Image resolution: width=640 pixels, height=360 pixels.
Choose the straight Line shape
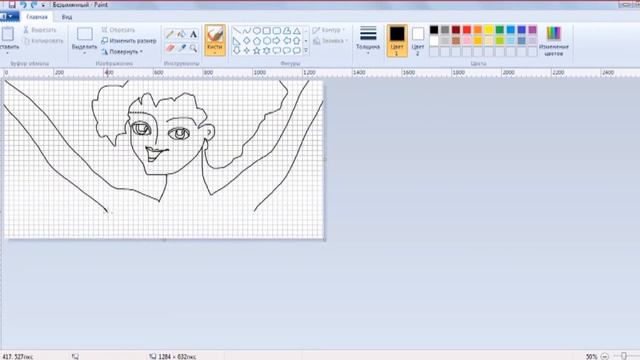click(237, 31)
